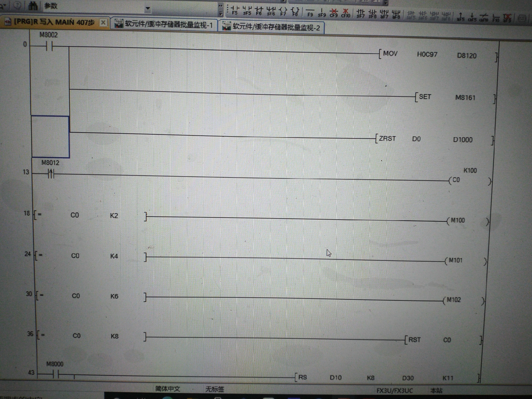Insert rising pulse contact sF7 icon

tap(360, 14)
